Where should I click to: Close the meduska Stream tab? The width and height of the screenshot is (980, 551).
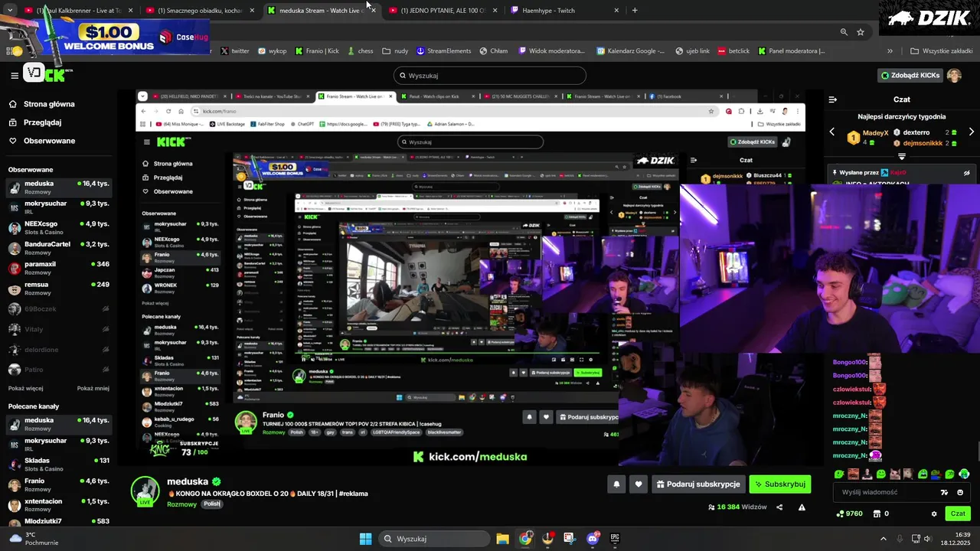tap(373, 11)
